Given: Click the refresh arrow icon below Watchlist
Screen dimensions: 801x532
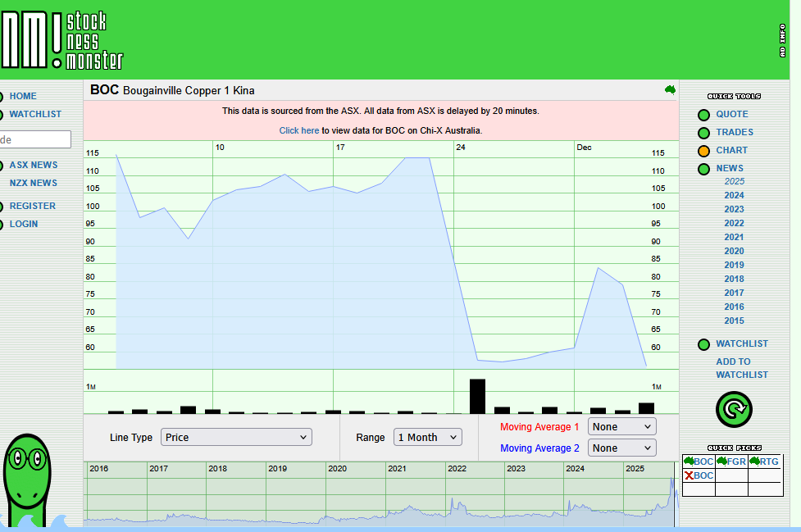Looking at the screenshot, I should tap(734, 409).
